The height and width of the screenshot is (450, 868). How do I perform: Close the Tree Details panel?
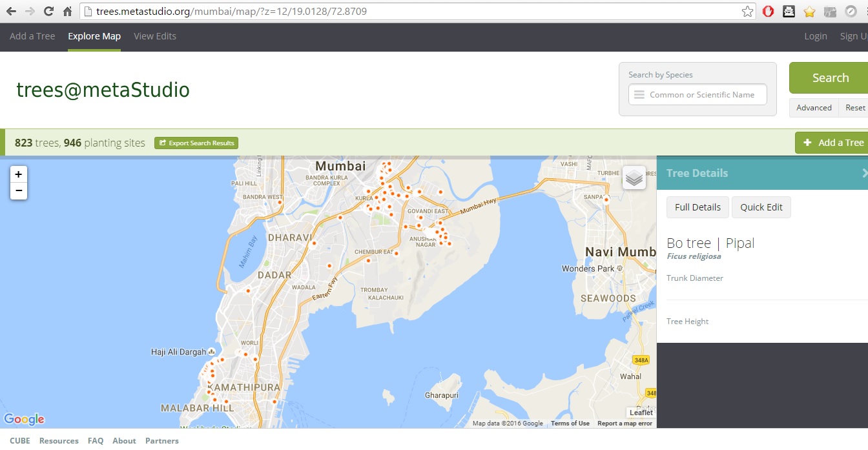pyautogui.click(x=864, y=173)
